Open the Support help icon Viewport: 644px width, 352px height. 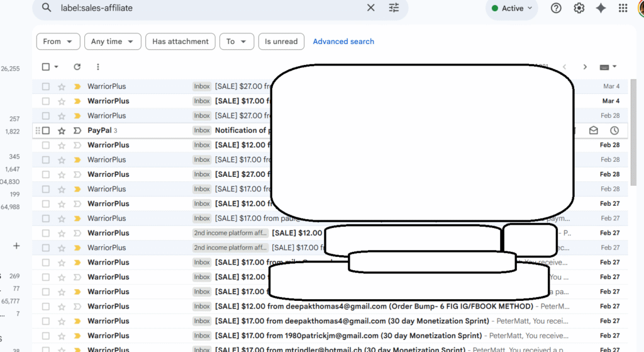(x=556, y=8)
